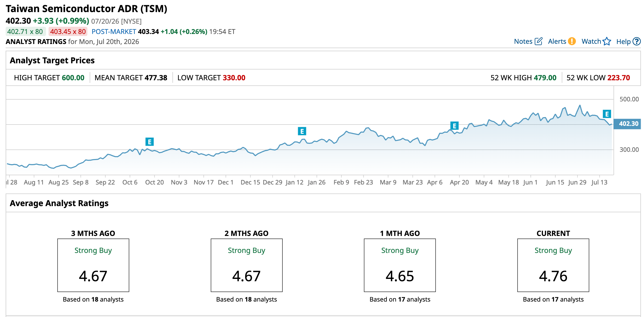Click the Taiwan Semiconductor ADR (TSM) title
The width and height of the screenshot is (644, 317).
[x=86, y=9]
